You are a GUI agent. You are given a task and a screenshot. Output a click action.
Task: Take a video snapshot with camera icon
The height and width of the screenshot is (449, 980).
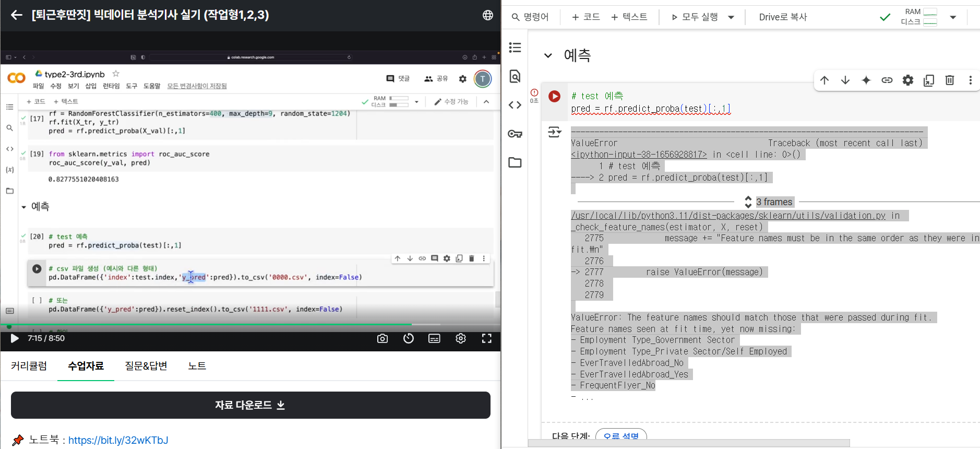pos(383,338)
